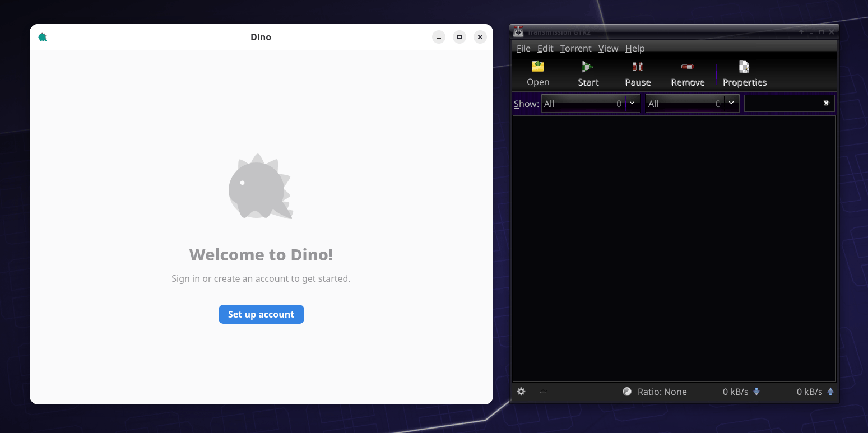This screenshot has height=433, width=868.
Task: Open the File menu in Transmission
Action: coord(523,49)
